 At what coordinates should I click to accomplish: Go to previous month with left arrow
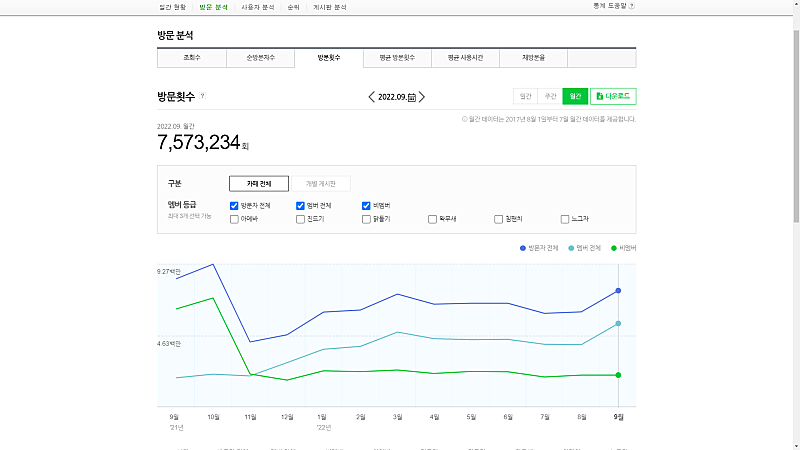pos(372,97)
